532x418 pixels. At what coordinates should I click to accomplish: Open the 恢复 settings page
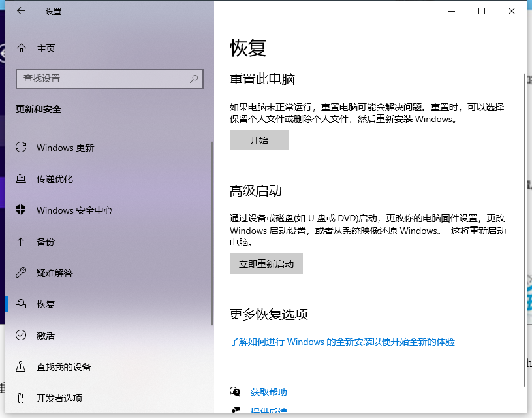coord(46,304)
